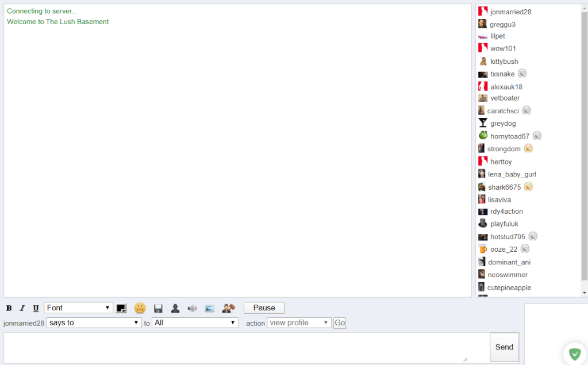The height and width of the screenshot is (365, 588).
Task: Click the user silhouette icon
Action: [175, 308]
